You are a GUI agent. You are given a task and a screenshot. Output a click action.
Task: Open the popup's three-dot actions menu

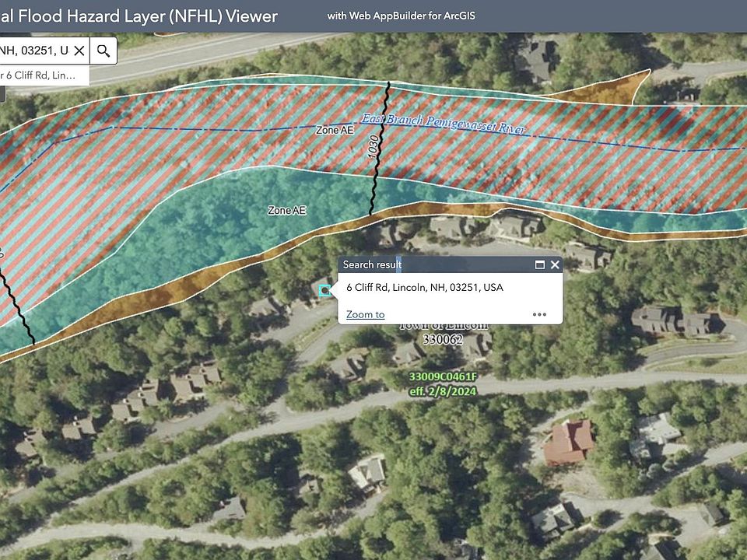(539, 314)
